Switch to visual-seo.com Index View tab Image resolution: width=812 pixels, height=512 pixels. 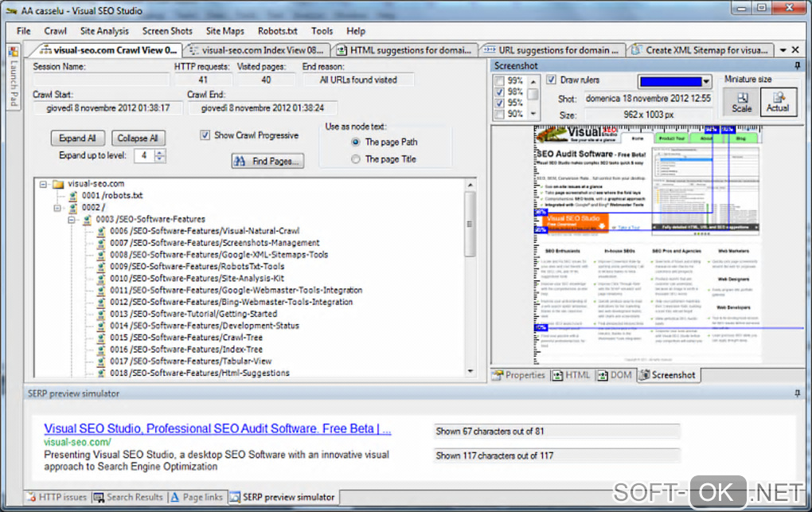(x=256, y=50)
